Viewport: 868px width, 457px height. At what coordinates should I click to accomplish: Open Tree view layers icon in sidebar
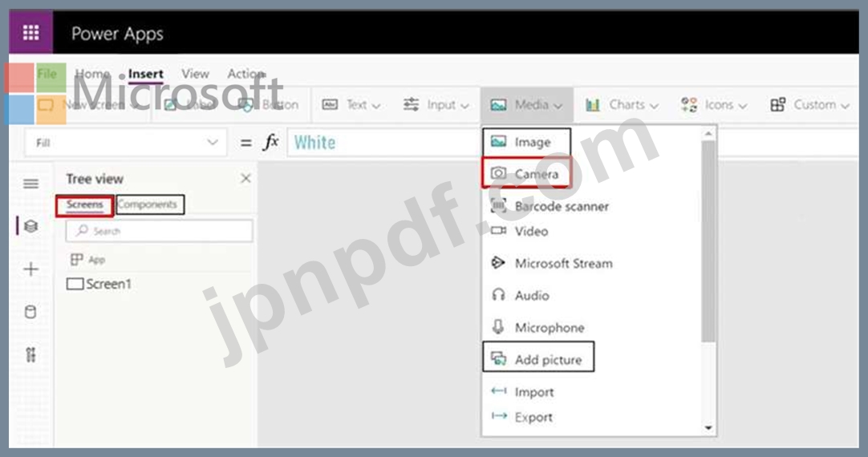[31, 226]
